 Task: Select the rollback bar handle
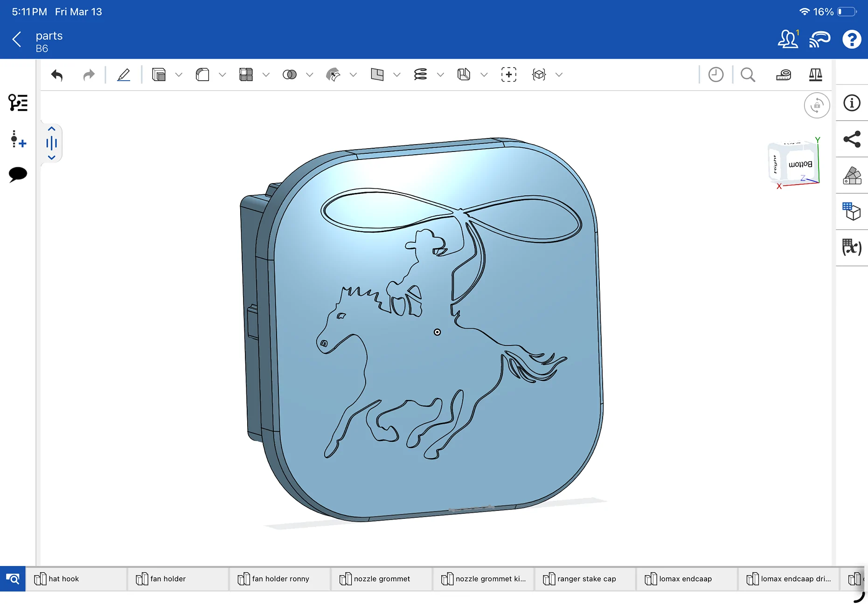pos(52,143)
